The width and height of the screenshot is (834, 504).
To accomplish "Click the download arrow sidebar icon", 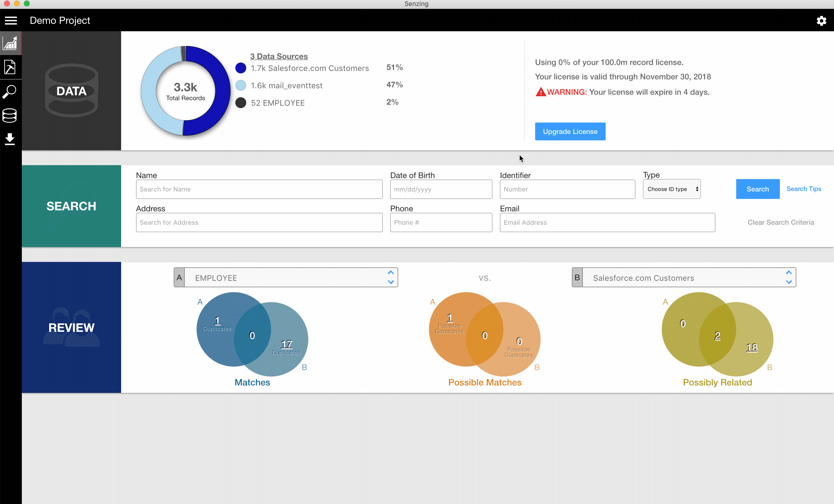I will tap(10, 139).
